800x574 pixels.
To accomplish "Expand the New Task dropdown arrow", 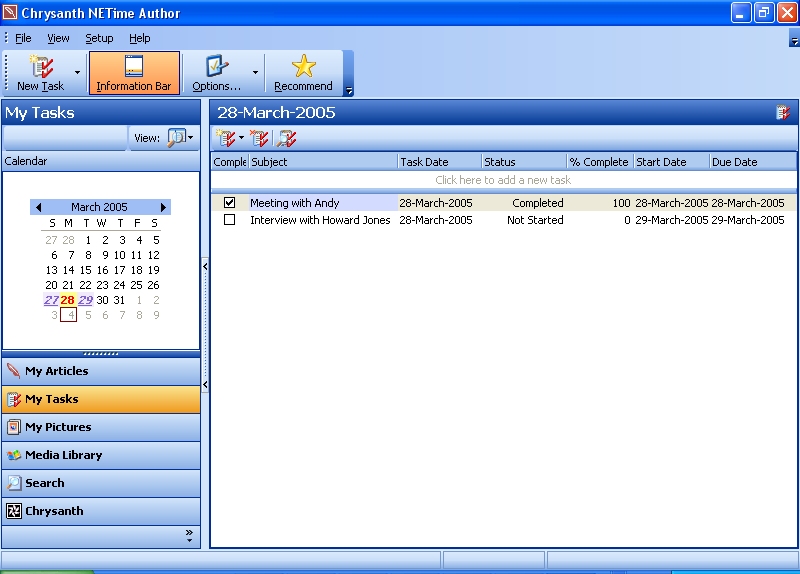I will [78, 73].
